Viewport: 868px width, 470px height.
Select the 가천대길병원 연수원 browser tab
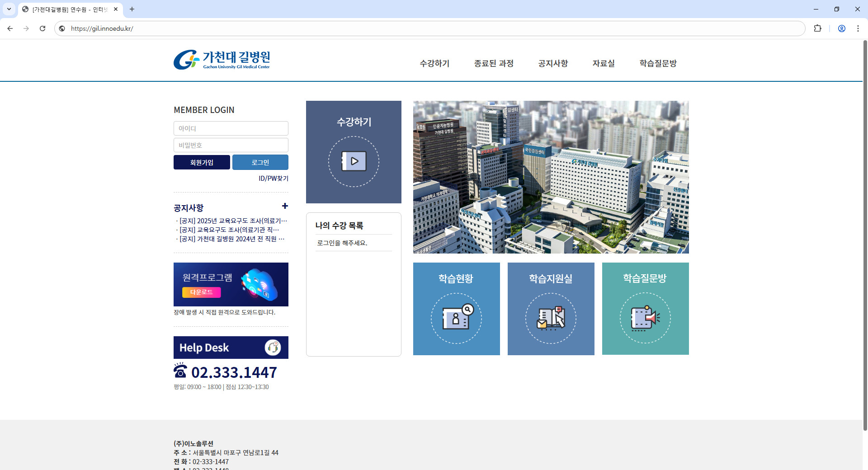click(70, 9)
